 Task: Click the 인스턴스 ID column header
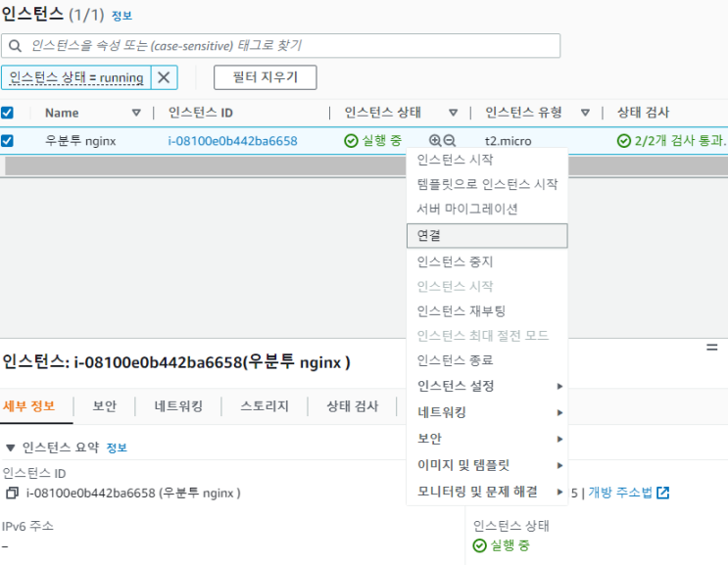coord(201,113)
